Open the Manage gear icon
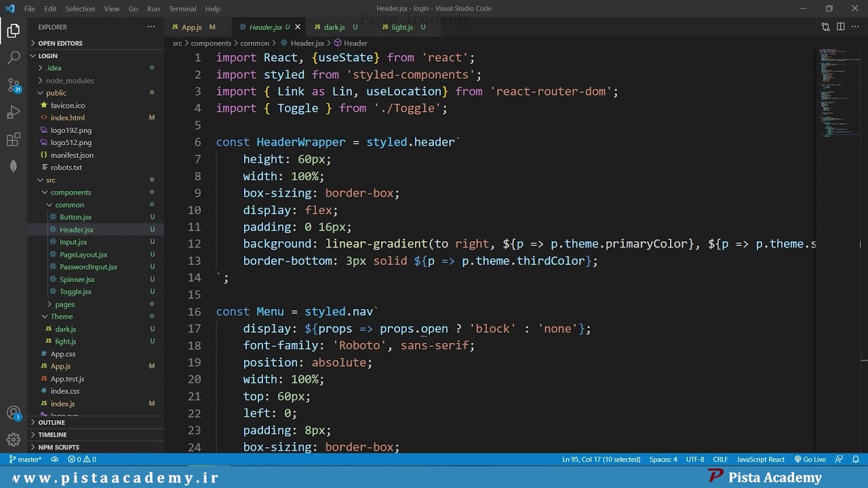Viewport: 868px width, 488px height. (14, 440)
